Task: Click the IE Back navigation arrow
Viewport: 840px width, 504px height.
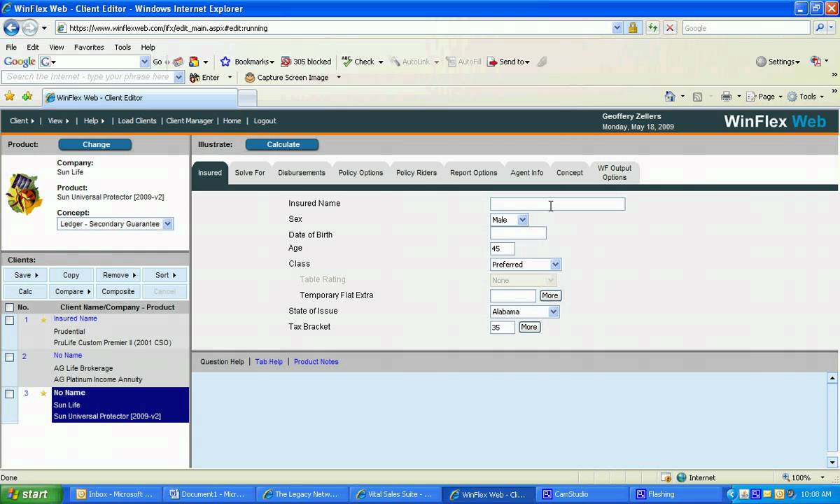Action: pos(11,28)
